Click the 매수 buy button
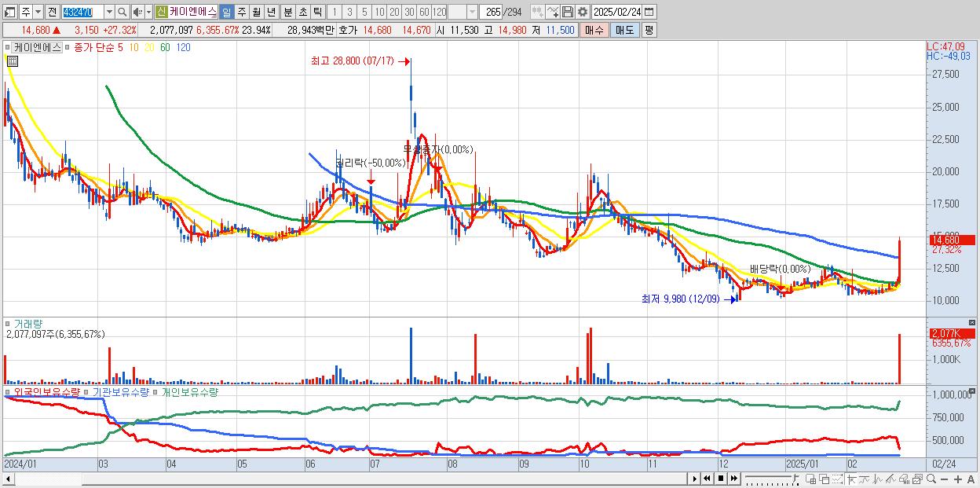Image resolution: width=980 pixels, height=488 pixels. [594, 30]
